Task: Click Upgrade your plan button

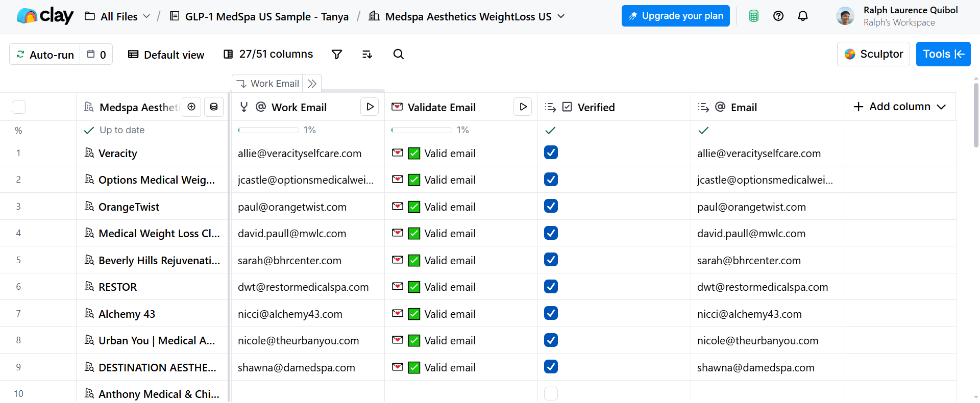Action: click(x=676, y=16)
